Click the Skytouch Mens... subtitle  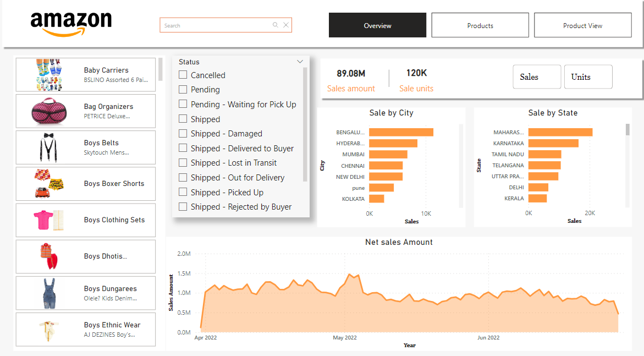point(106,152)
